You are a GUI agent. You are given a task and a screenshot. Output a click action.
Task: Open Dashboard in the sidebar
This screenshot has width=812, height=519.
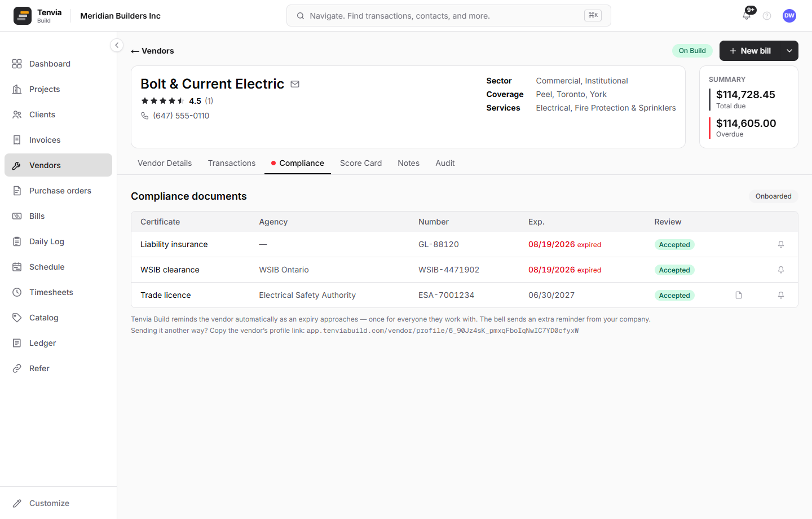coord(58,64)
